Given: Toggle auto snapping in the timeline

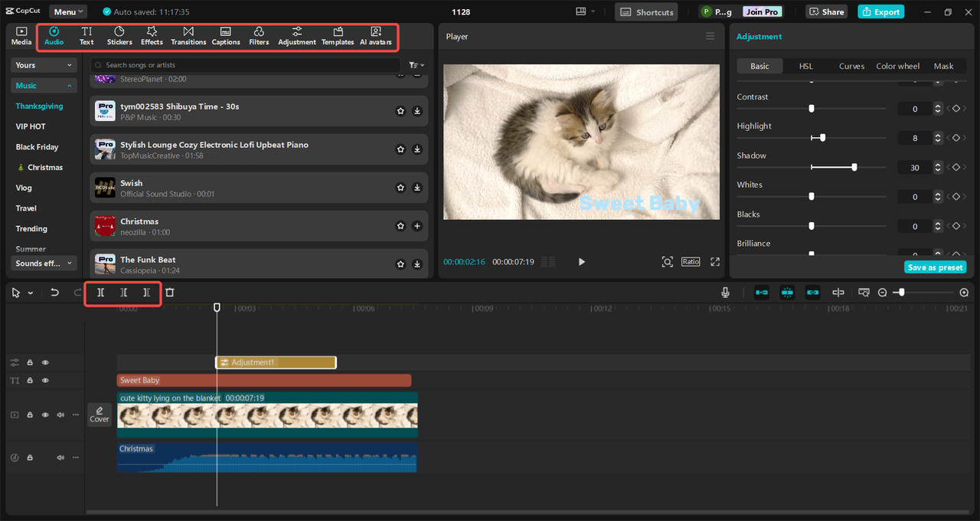Looking at the screenshot, I should (787, 293).
